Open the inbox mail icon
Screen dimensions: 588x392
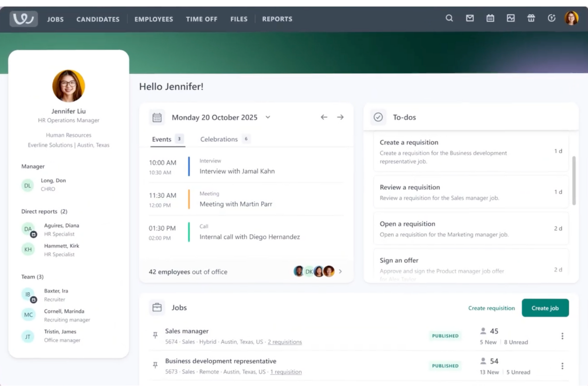click(470, 18)
